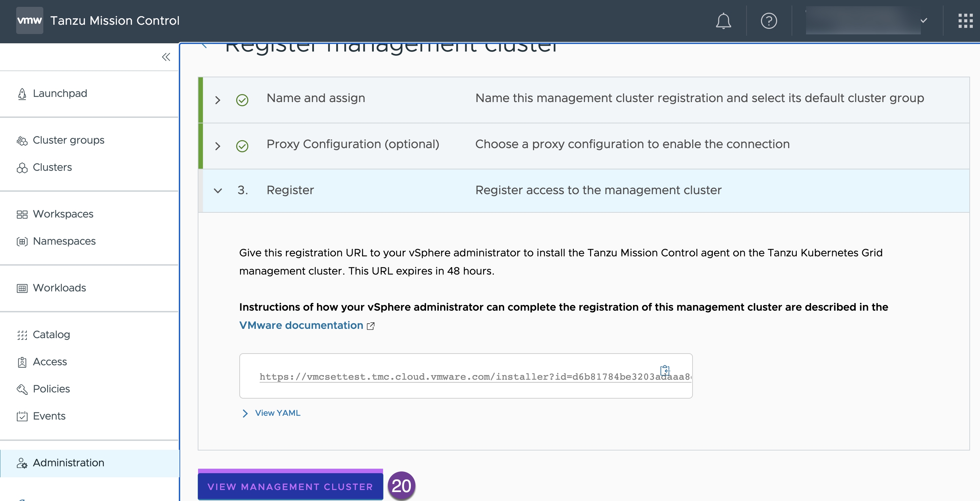Click the notification bell icon
980x501 pixels.
click(x=724, y=20)
